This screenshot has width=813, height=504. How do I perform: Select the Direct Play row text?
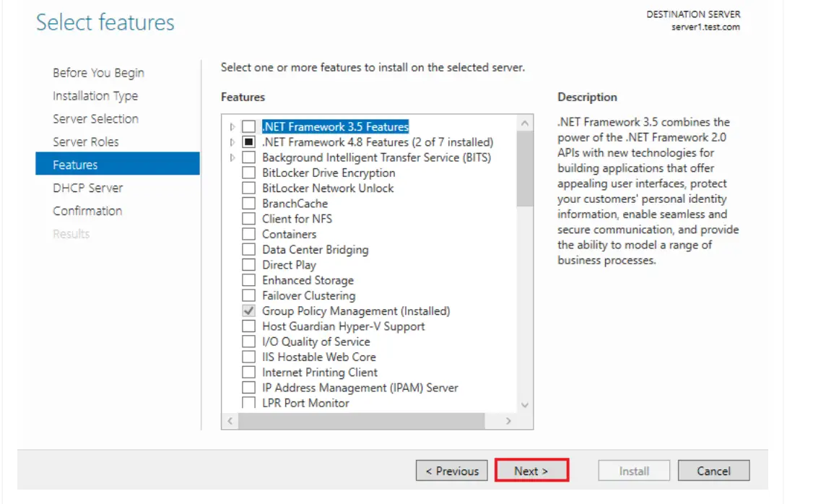(x=289, y=264)
